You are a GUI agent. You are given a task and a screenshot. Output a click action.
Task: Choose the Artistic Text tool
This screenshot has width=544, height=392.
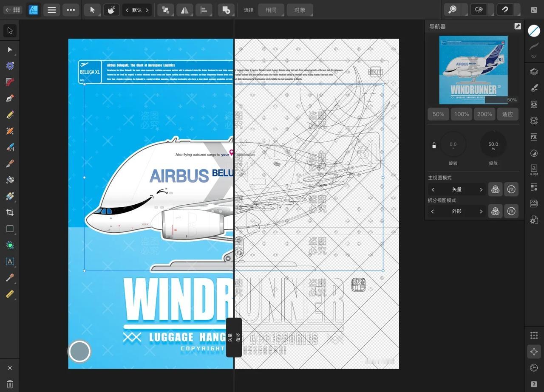click(10, 262)
